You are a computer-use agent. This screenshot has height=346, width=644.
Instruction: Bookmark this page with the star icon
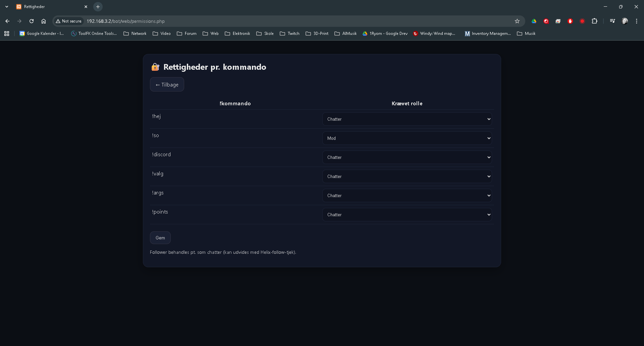coord(517,21)
